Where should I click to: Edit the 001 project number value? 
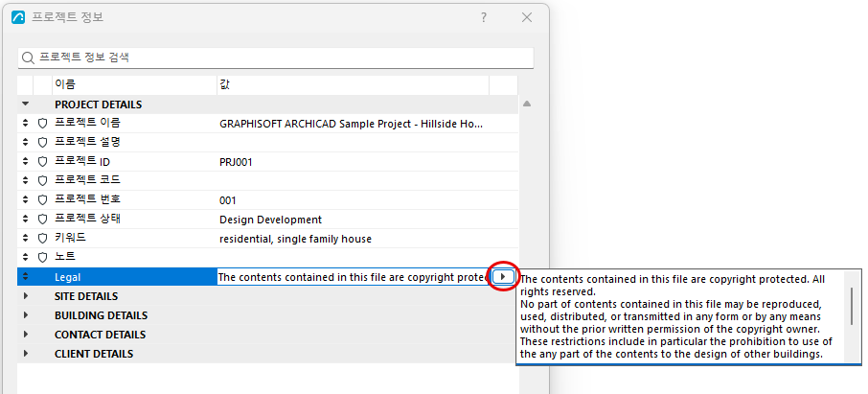click(x=227, y=200)
